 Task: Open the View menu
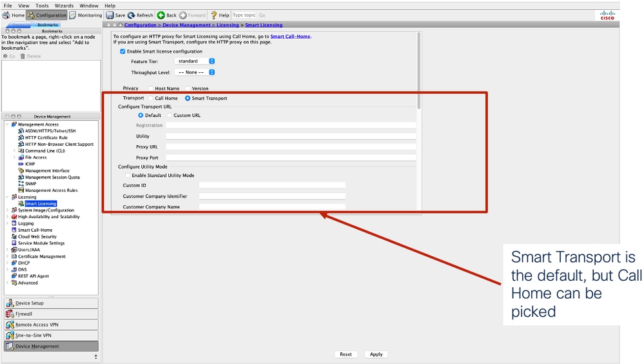[x=24, y=6]
